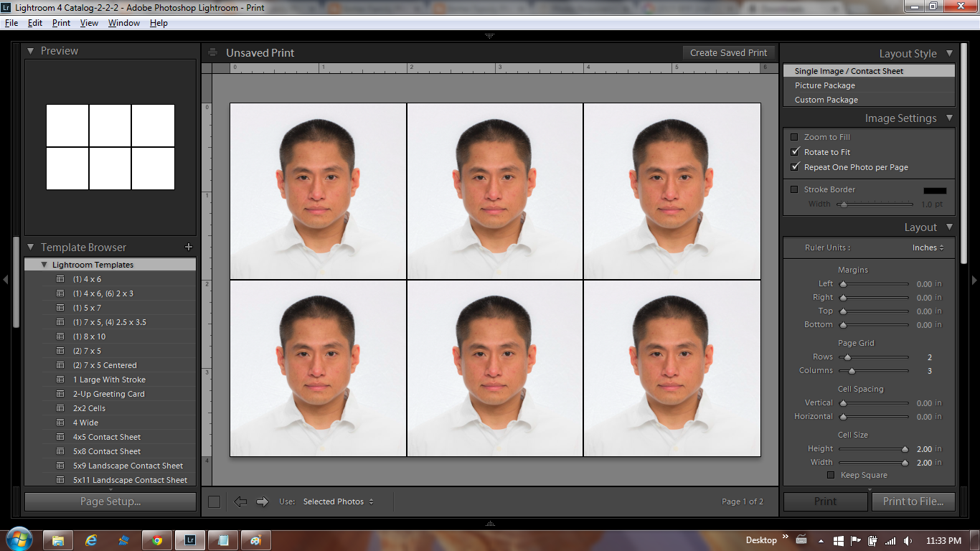The width and height of the screenshot is (980, 551).
Task: Open the Help menu
Action: coord(159,23)
